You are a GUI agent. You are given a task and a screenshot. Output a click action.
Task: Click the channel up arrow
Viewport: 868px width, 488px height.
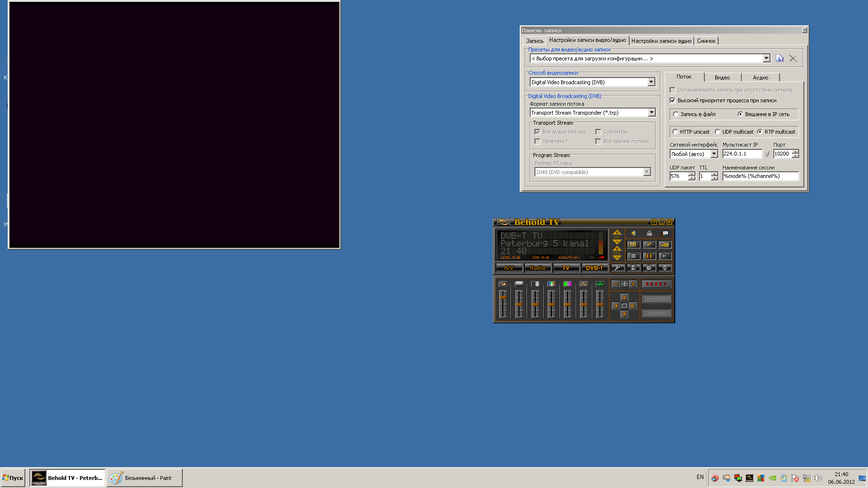[x=617, y=233]
